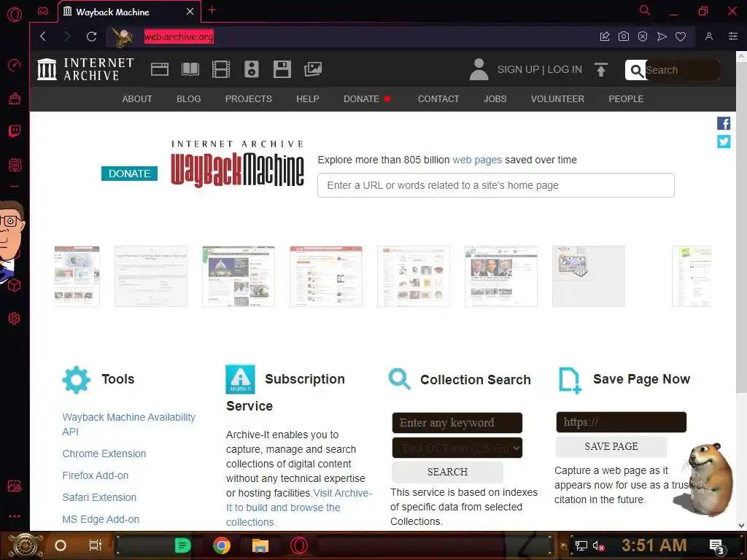This screenshot has width=747, height=560.
Task: Click SIGN UP link
Action: pyautogui.click(x=518, y=69)
